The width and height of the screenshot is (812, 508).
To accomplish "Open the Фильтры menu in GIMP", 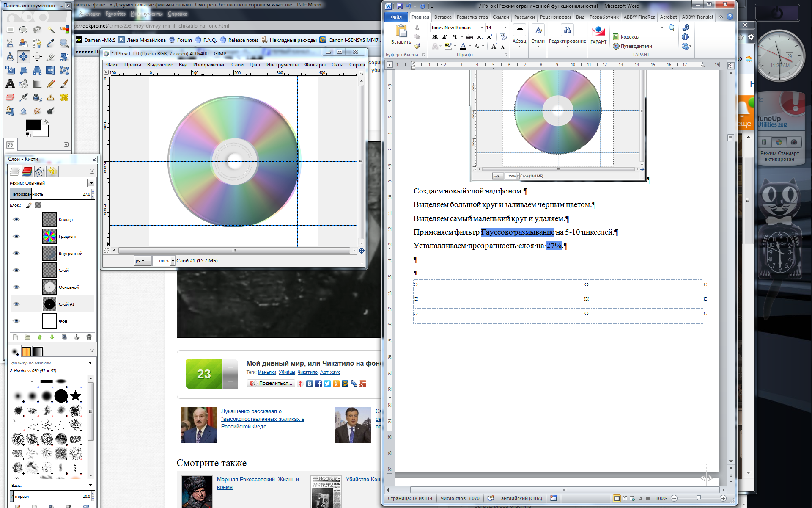I will (x=315, y=65).
